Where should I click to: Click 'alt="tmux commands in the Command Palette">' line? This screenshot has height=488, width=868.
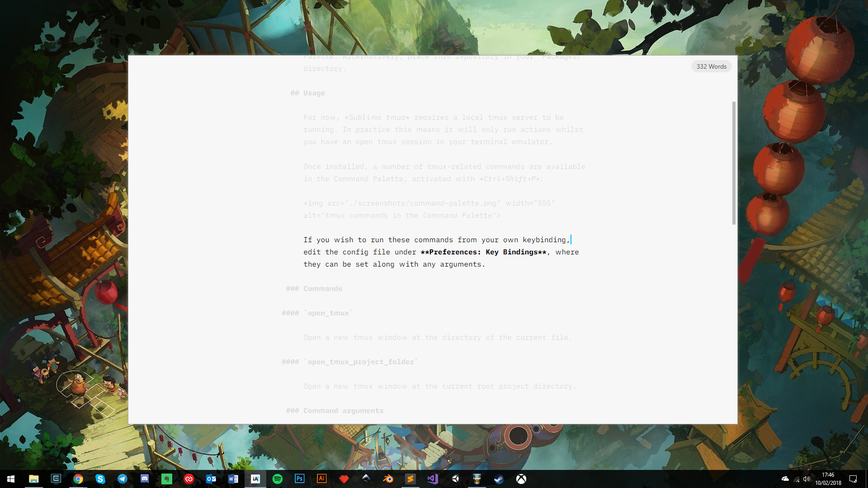[402, 216]
